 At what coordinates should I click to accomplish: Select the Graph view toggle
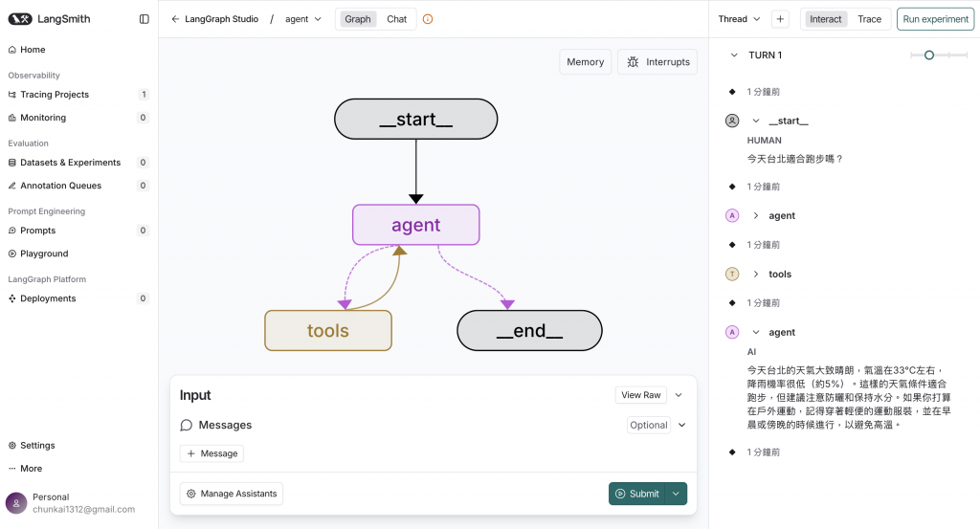coord(358,19)
